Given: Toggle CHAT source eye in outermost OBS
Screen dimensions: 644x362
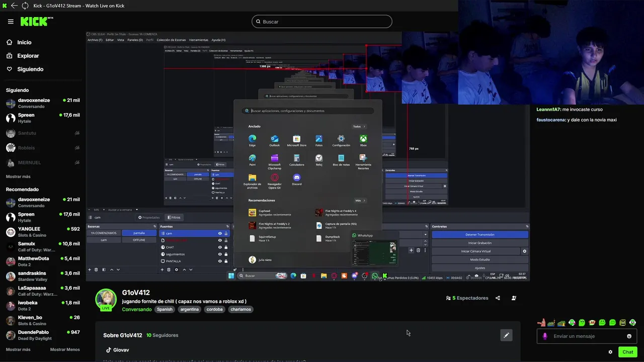Looking at the screenshot, I should 220,247.
